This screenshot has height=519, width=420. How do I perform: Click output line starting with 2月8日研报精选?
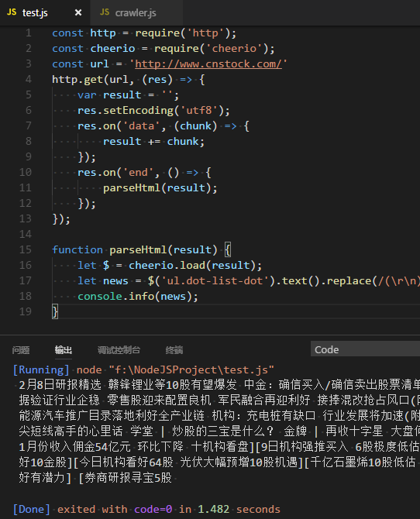219,385
